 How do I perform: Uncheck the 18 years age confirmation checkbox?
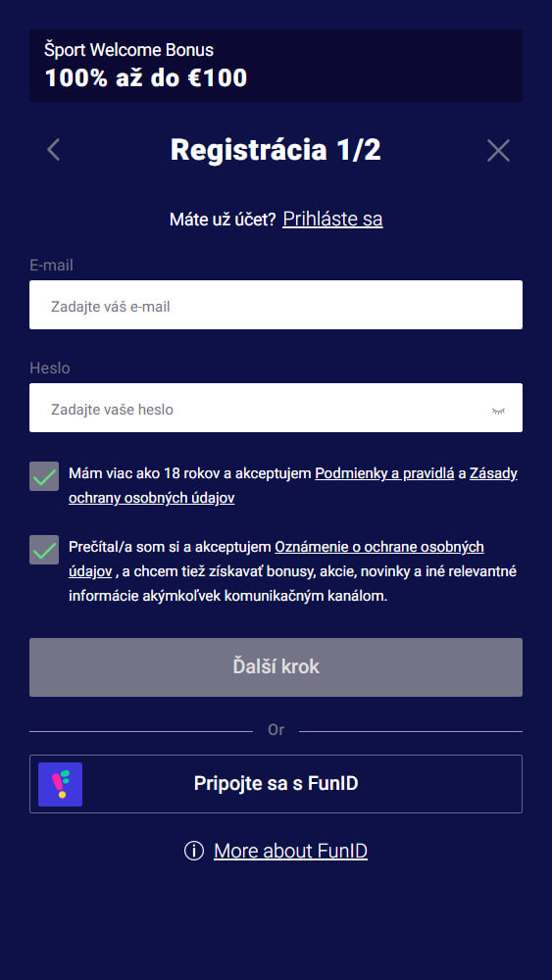(44, 476)
